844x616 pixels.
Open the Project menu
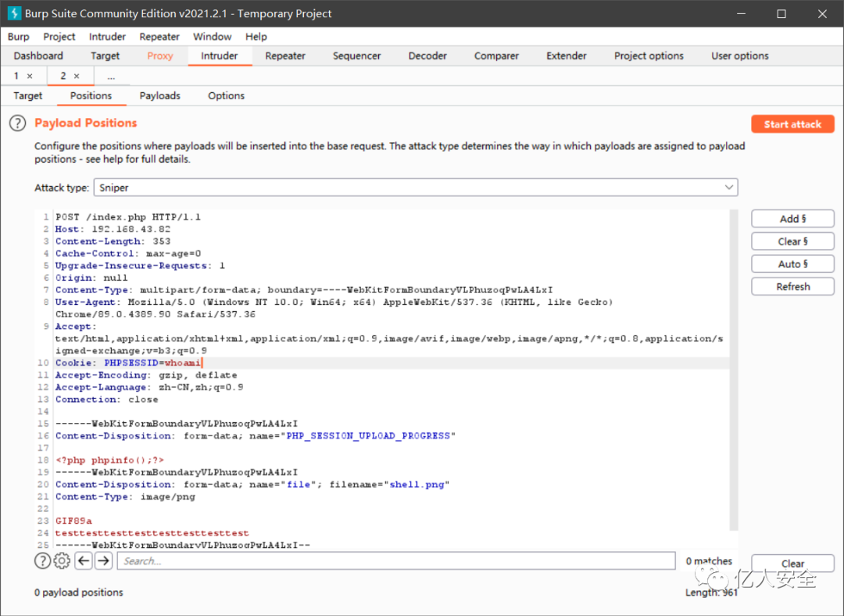[59, 37]
